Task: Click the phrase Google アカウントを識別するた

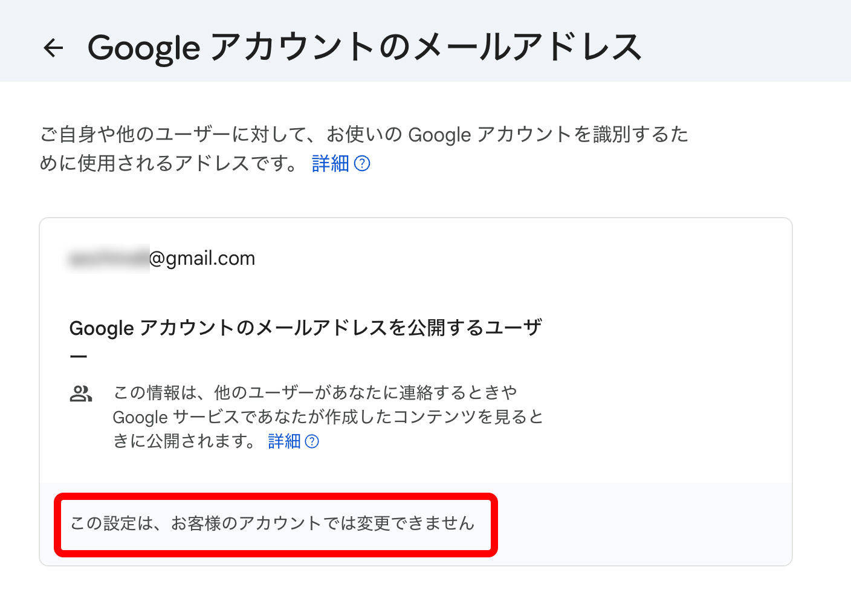Action: tap(548, 134)
